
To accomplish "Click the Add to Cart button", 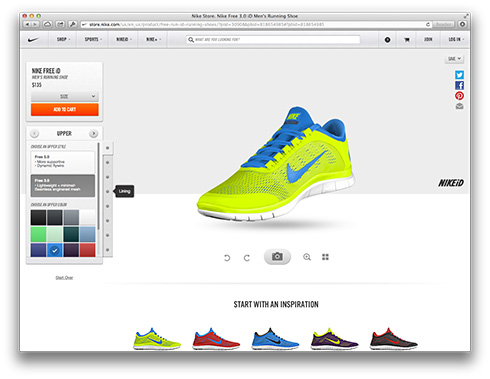I will coord(65,109).
